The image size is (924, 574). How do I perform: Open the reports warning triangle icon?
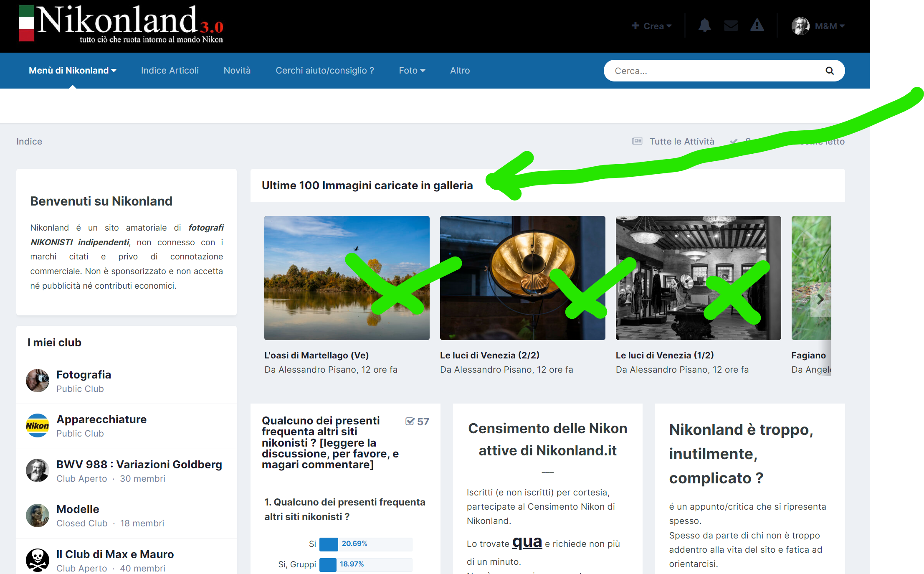pos(757,25)
